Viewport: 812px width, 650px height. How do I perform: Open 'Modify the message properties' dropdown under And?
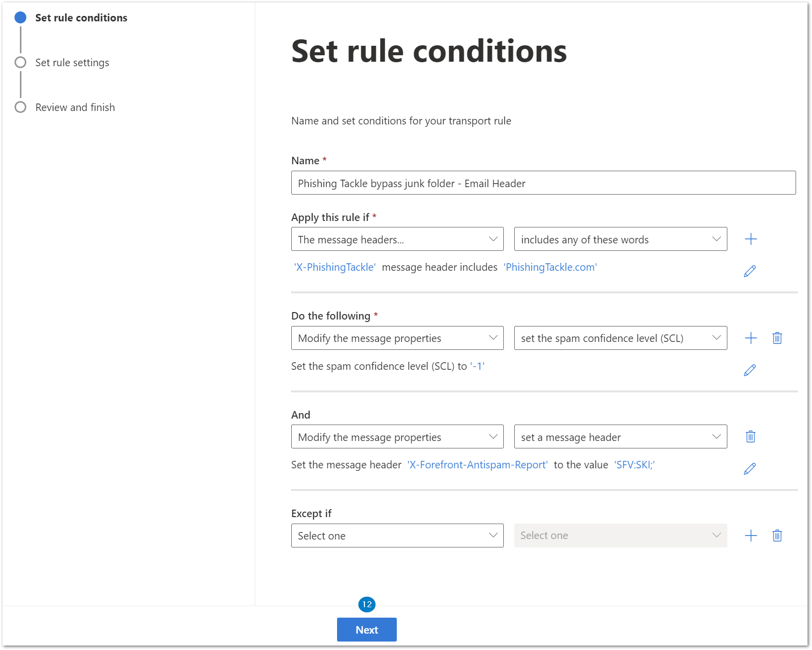(397, 436)
